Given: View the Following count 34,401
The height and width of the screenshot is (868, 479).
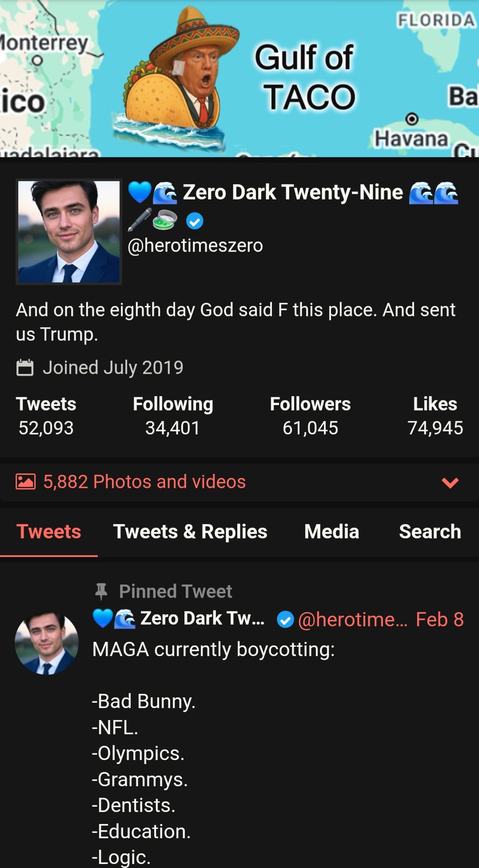Looking at the screenshot, I should (173, 416).
